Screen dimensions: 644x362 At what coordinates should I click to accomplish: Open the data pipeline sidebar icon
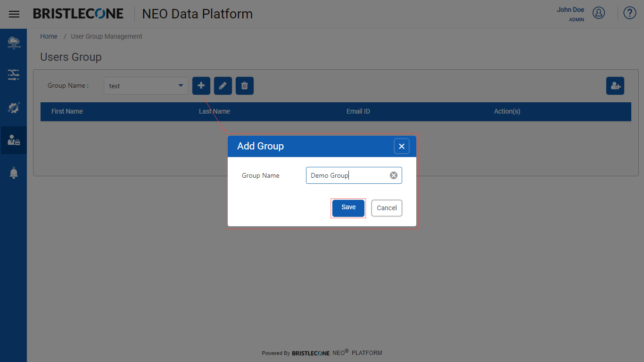tap(14, 75)
